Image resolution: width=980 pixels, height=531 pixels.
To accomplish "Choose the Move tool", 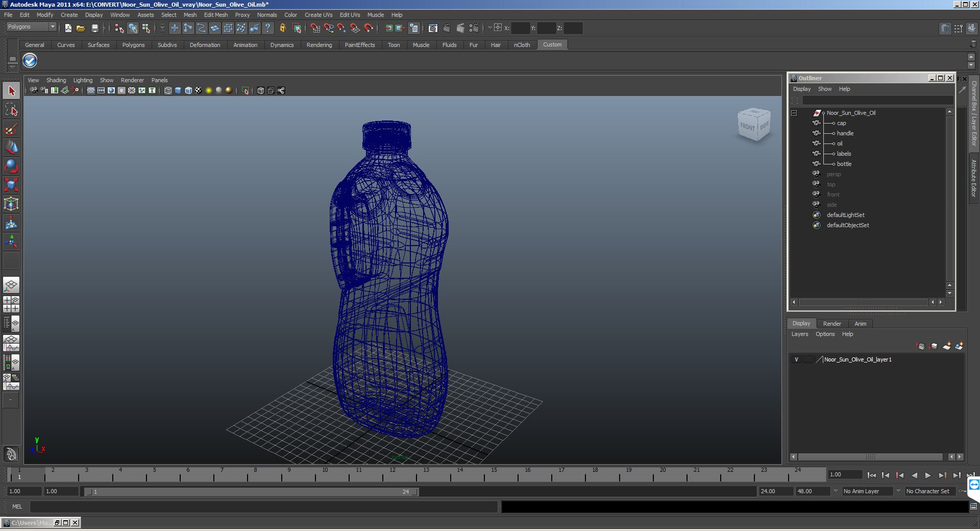I will point(11,147).
